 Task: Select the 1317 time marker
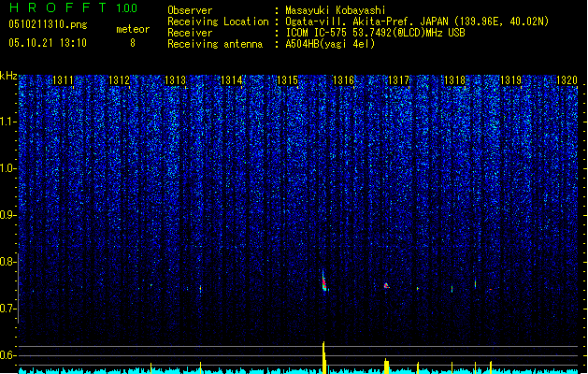coord(398,80)
